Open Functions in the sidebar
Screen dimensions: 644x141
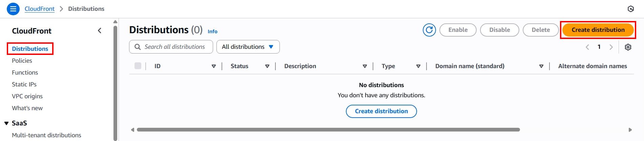(25, 73)
